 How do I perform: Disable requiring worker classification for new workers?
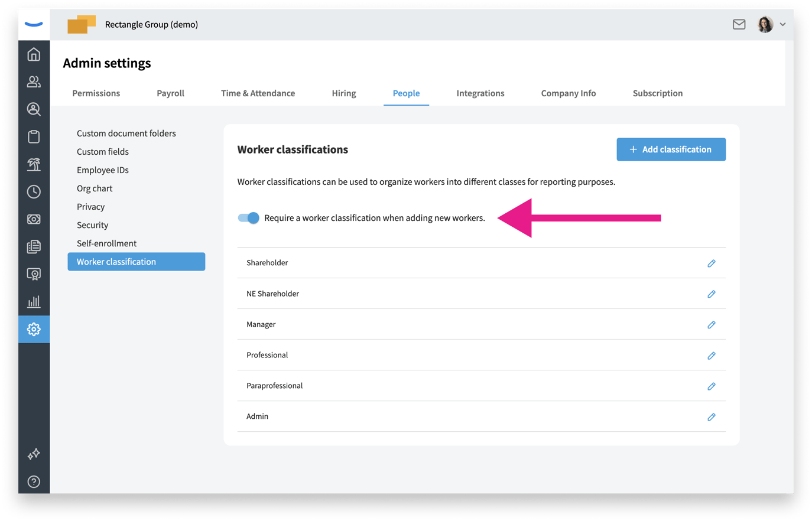[x=248, y=217]
